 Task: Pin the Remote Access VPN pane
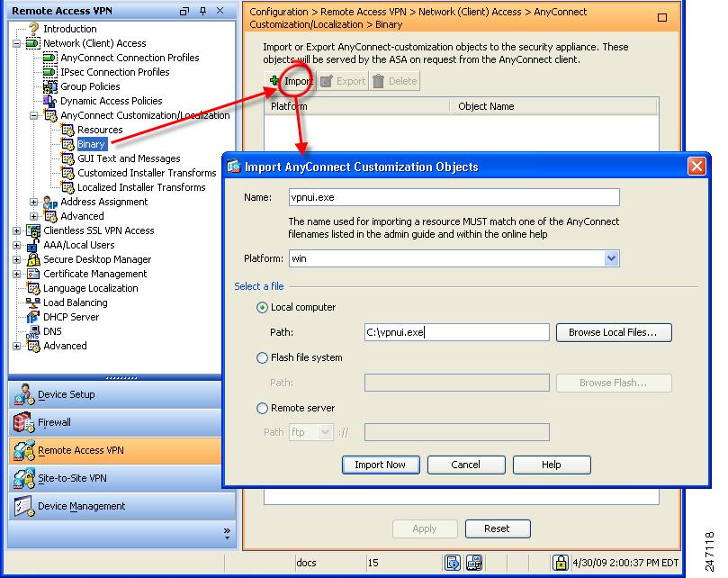click(x=202, y=11)
